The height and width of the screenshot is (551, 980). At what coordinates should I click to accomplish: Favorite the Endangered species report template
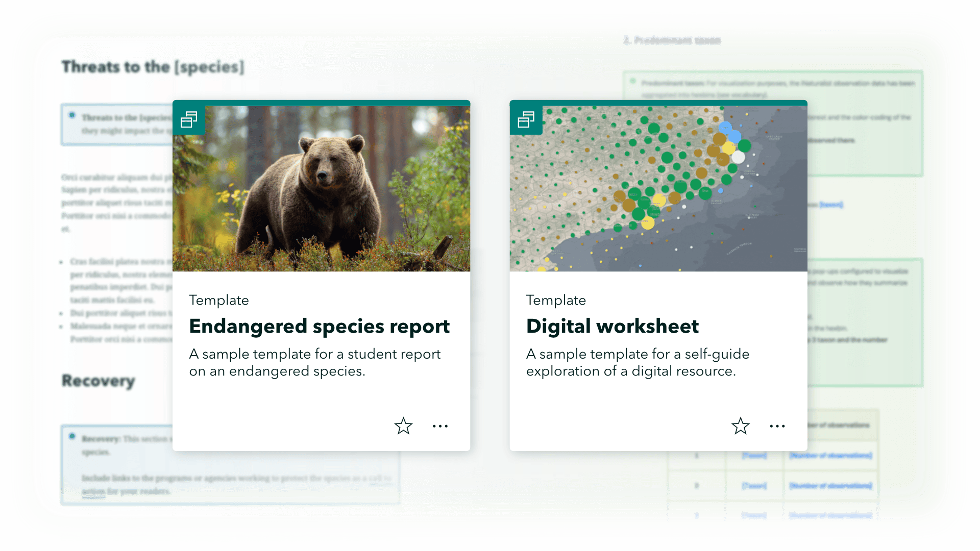coord(403,426)
